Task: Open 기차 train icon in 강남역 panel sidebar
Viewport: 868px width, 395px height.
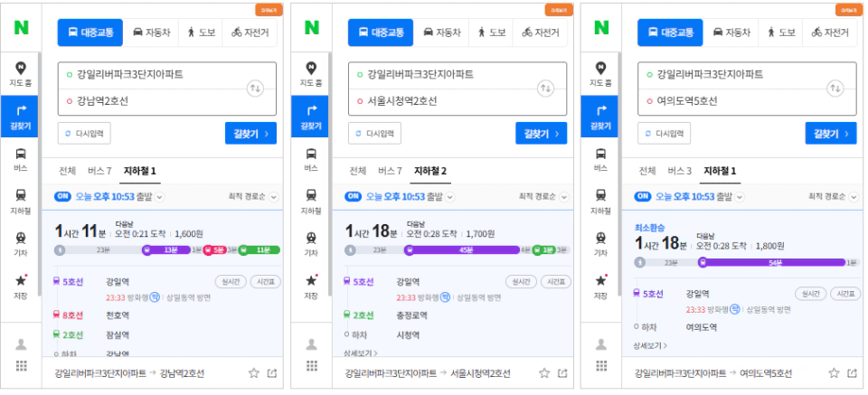Action: click(x=21, y=243)
